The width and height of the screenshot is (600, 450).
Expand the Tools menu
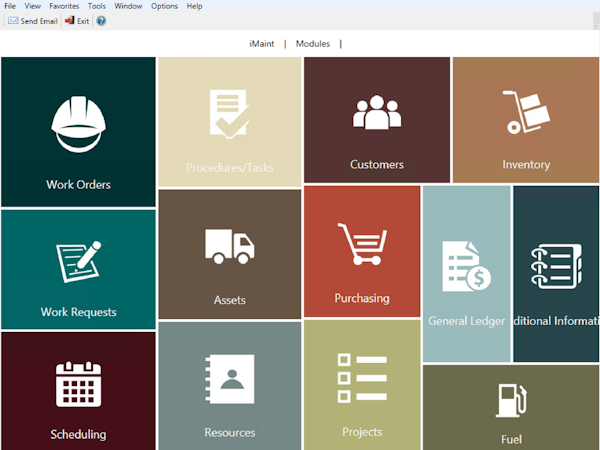97,6
